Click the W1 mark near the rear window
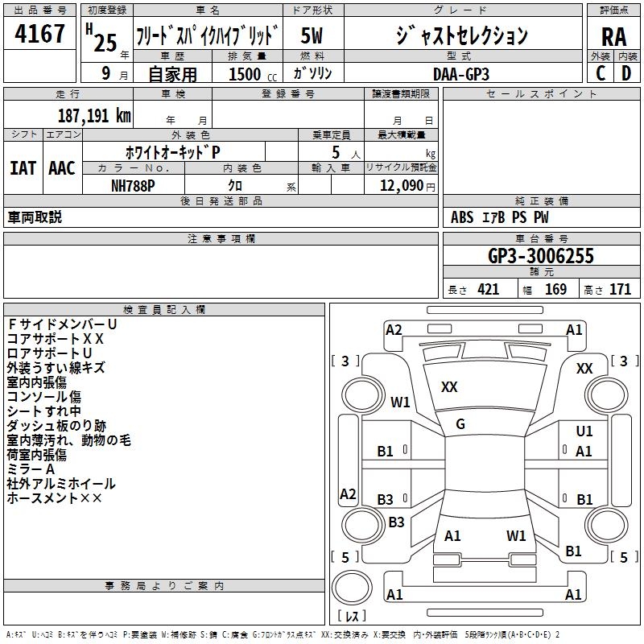644x644 pixels. click(516, 535)
